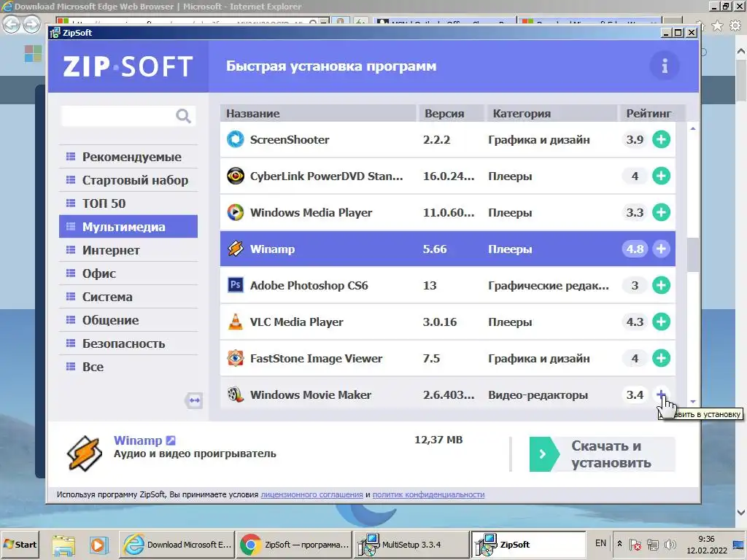Open the file explorer folder taskbar icon
The width and height of the screenshot is (747, 560).
click(63, 545)
